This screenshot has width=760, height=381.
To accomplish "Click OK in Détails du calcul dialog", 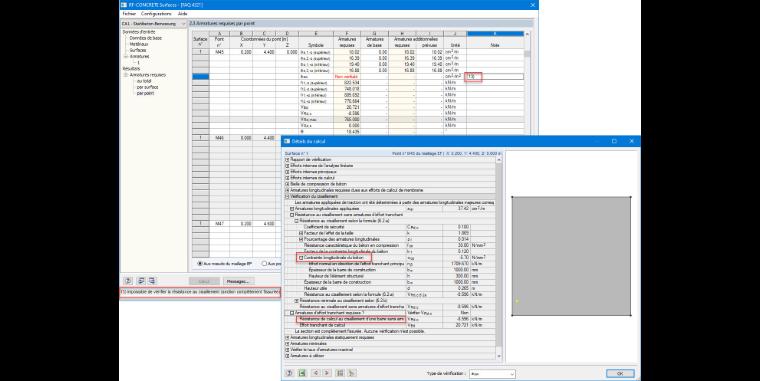I will (x=619, y=374).
